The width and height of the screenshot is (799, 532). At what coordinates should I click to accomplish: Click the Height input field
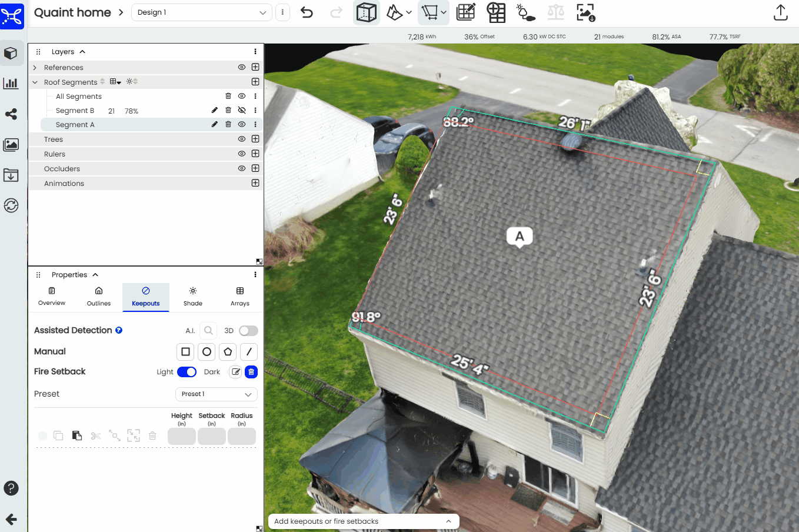182,437
